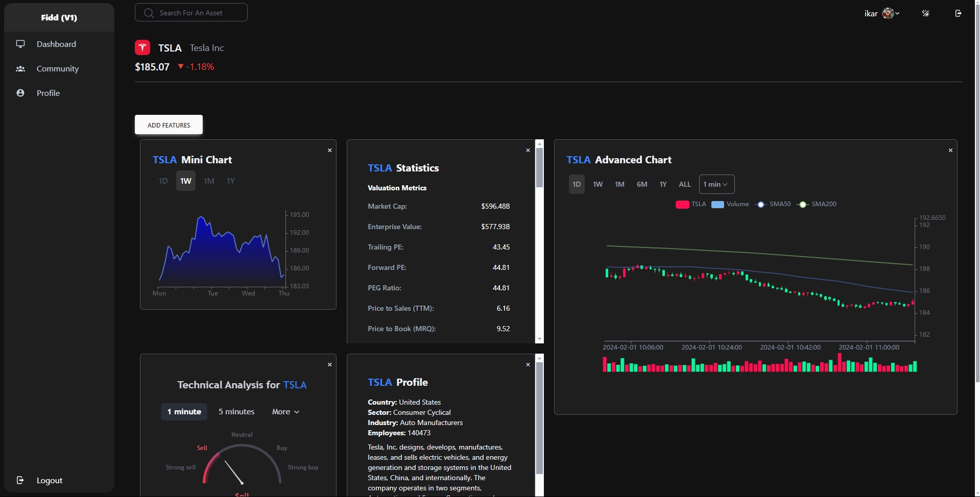Click the 2024-02-01 10:24:00 axis label
980x497 pixels.
click(x=711, y=347)
